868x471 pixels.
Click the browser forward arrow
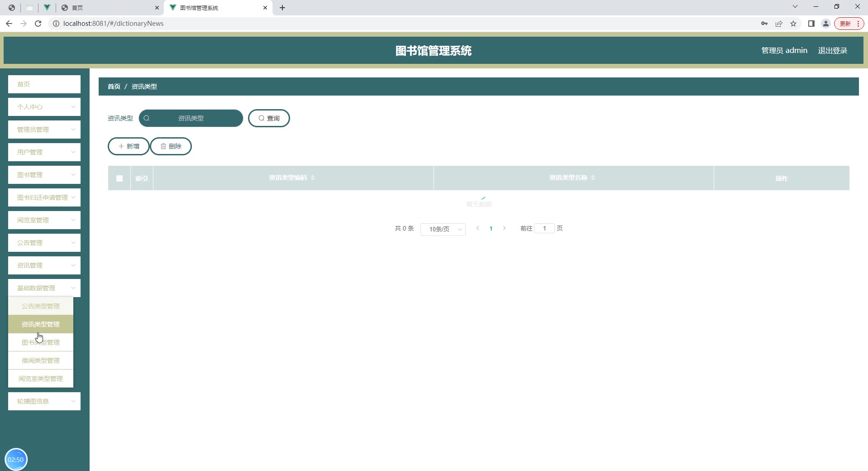point(24,24)
